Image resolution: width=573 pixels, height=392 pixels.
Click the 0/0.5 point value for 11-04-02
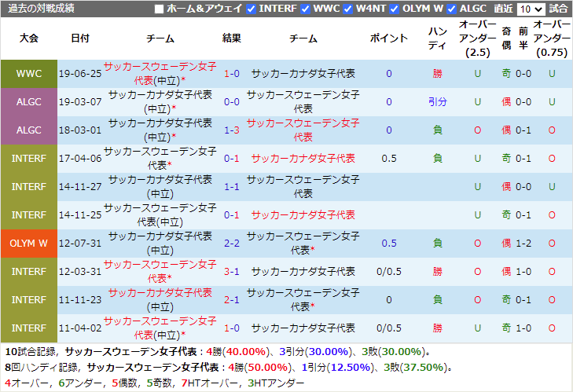pos(389,328)
